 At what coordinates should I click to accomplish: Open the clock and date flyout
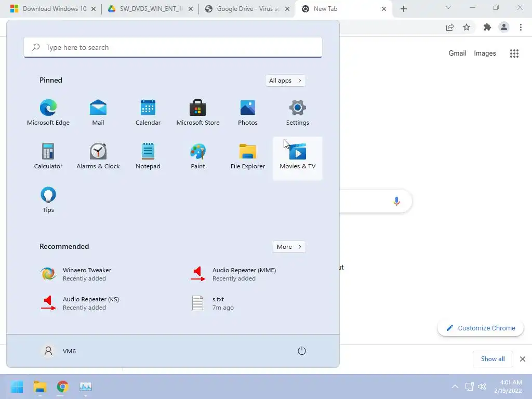(508, 387)
